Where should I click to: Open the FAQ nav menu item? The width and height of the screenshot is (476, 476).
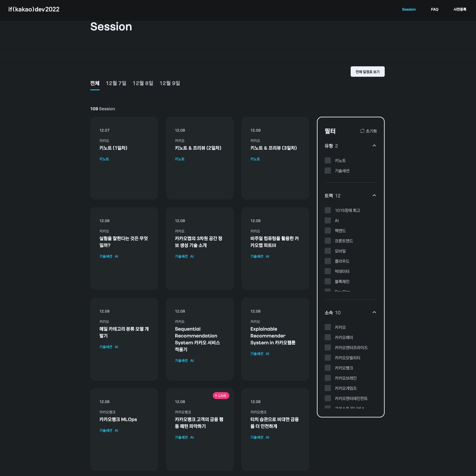pos(435,9)
